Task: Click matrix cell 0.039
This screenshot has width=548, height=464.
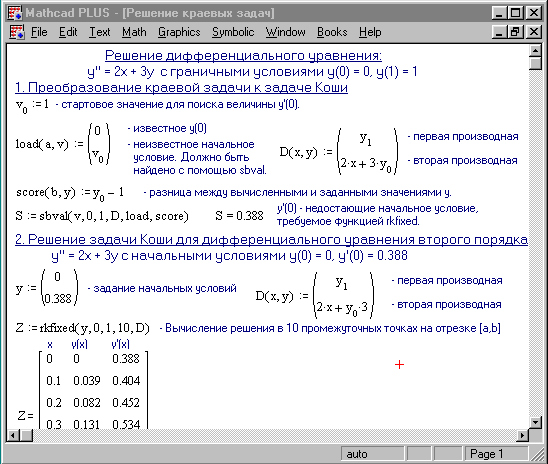Action: pos(87,380)
